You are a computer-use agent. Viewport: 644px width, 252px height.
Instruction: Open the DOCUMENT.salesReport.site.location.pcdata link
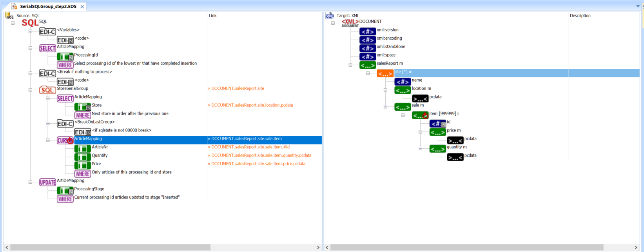[x=252, y=105]
